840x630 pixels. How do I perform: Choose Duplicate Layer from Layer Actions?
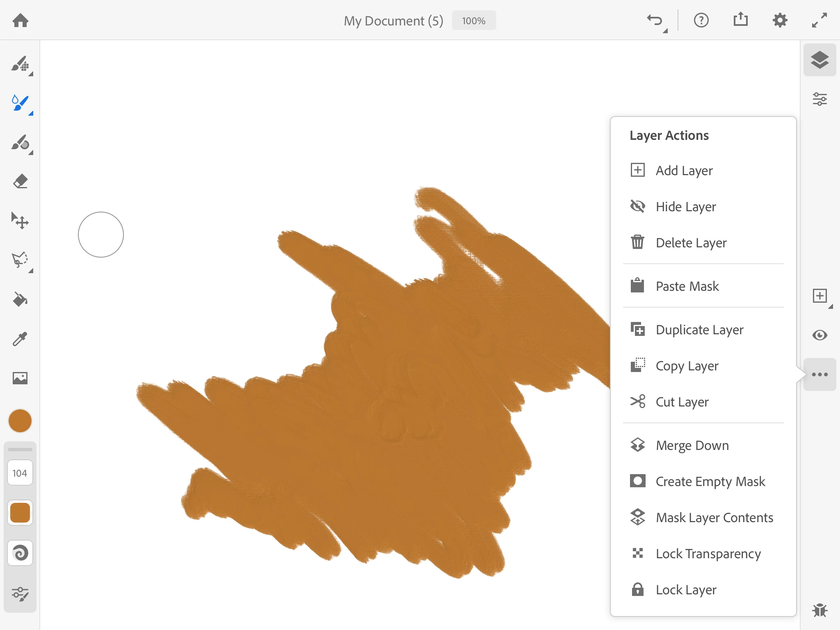pos(699,330)
